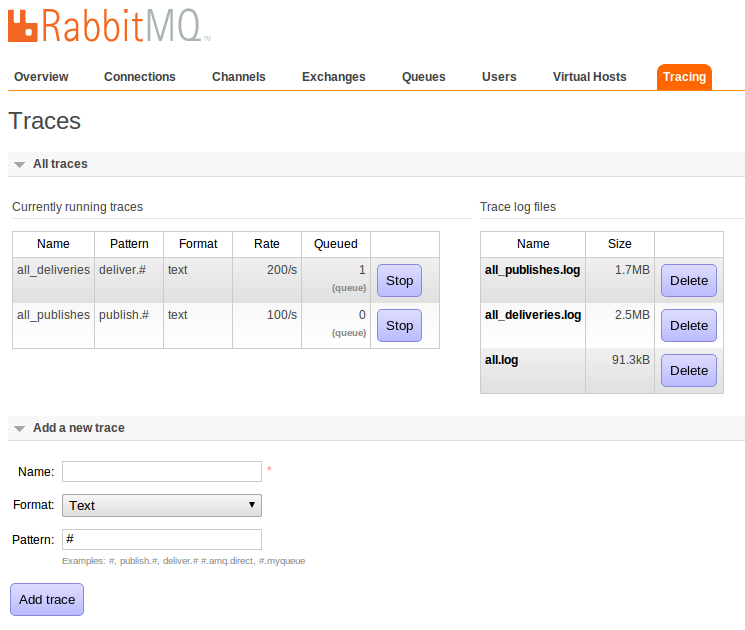Click the RabbitMQ logo
Screen dimensions: 745x630
click(109, 26)
